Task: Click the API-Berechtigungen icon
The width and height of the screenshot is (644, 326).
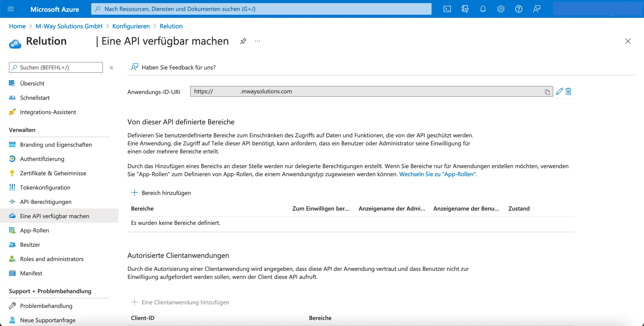Action: (12, 202)
